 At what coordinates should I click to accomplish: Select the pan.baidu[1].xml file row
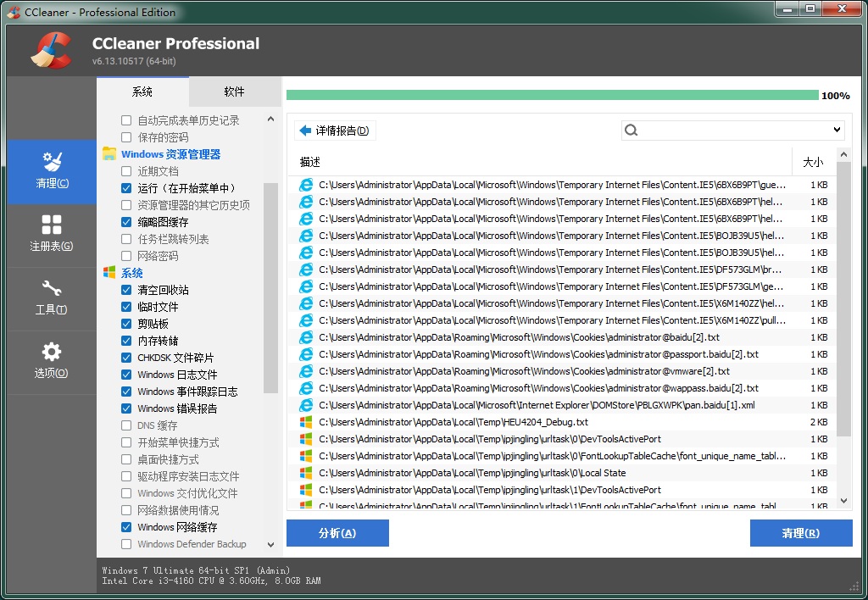coord(562,405)
